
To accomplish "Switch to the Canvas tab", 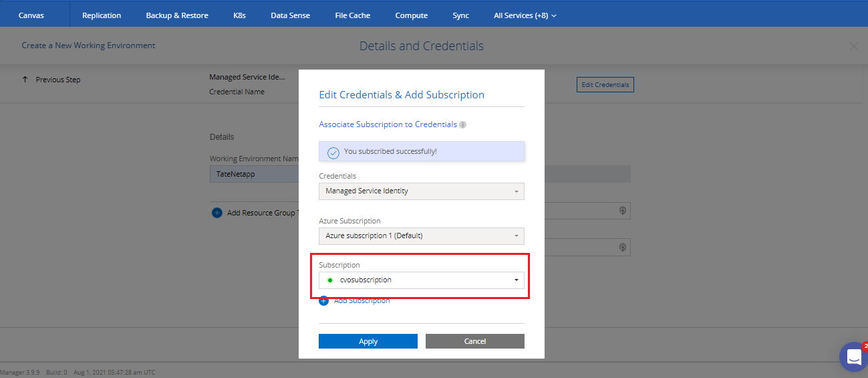I will pos(31,15).
